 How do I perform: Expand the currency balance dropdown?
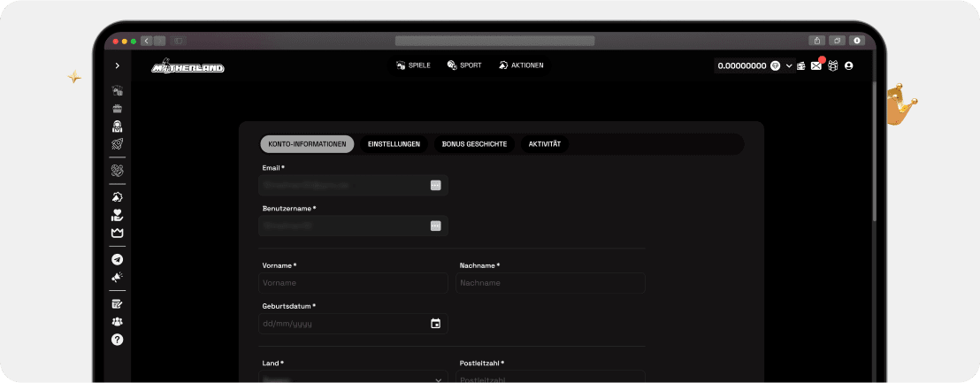[789, 65]
